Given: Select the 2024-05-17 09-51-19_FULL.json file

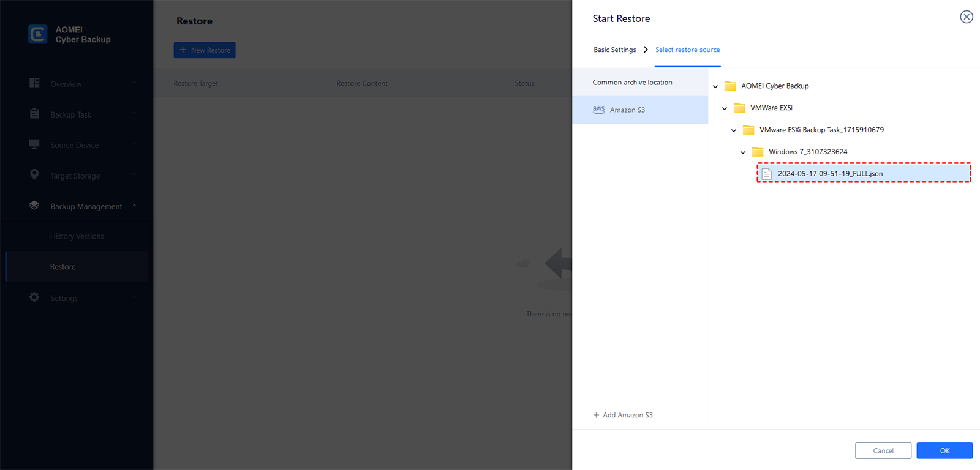Looking at the screenshot, I should pyautogui.click(x=830, y=174).
